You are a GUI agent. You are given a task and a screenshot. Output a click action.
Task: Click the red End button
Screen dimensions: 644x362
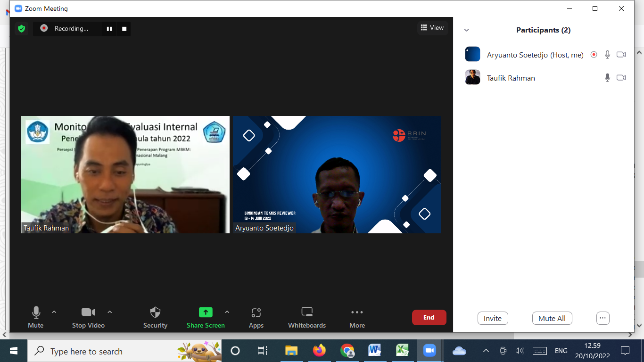pos(429,318)
